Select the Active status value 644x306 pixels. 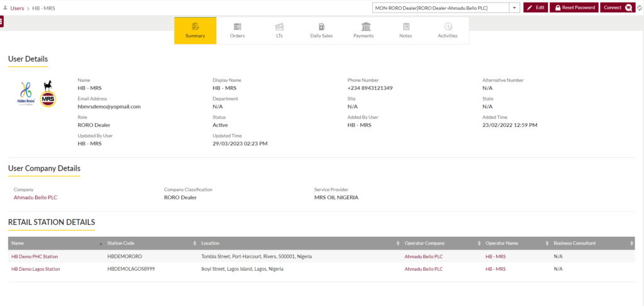tap(220, 124)
